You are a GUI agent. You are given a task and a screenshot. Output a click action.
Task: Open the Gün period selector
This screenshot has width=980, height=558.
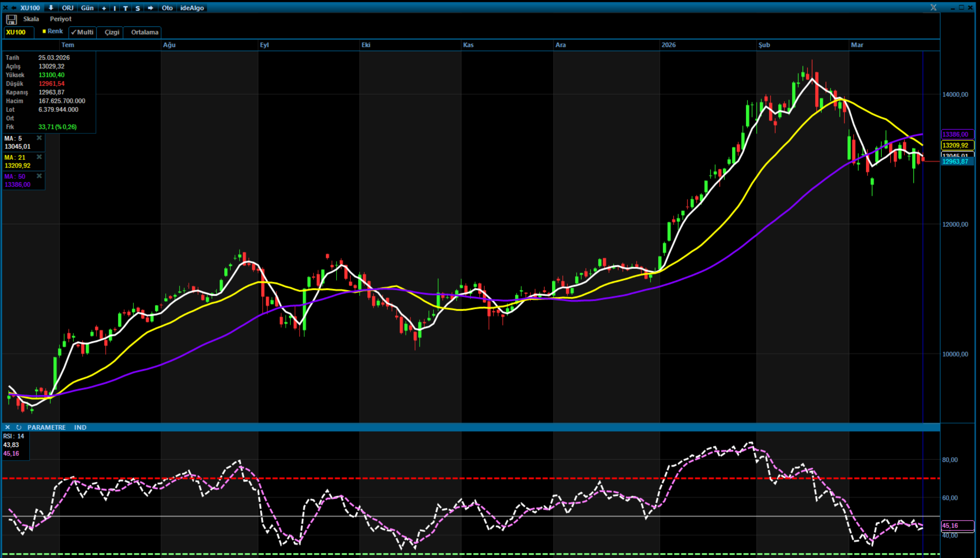pos(87,8)
